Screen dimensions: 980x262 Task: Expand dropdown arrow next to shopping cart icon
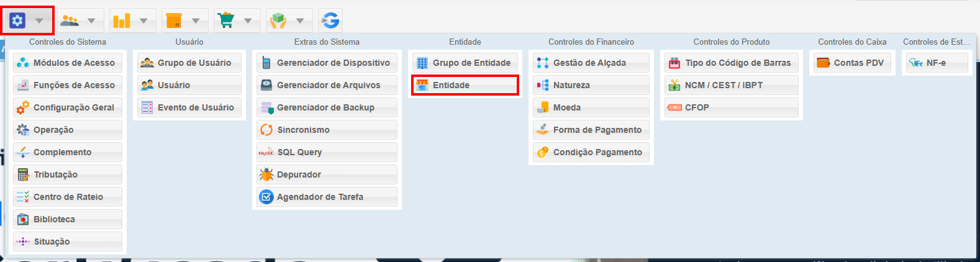coord(248,21)
